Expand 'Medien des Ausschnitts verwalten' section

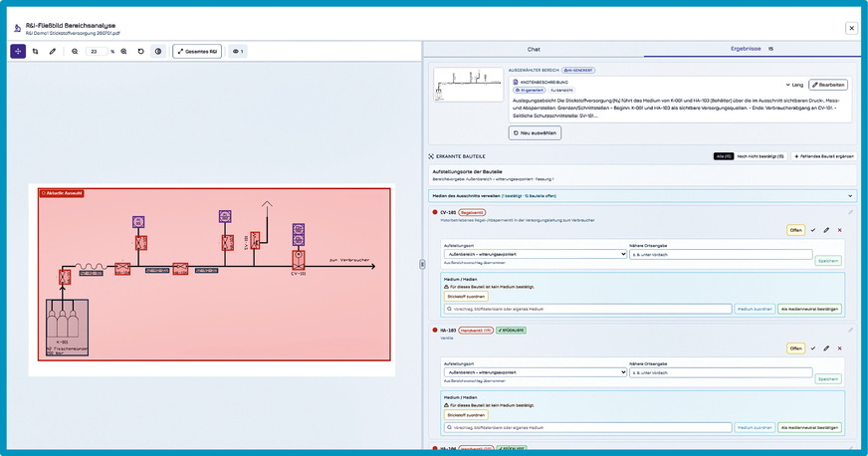[643, 196]
